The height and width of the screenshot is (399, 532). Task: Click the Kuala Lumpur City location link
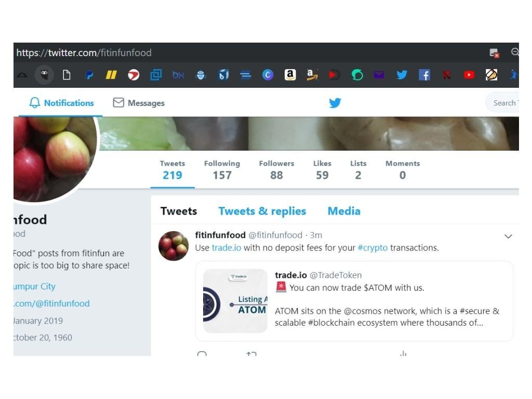coord(34,286)
